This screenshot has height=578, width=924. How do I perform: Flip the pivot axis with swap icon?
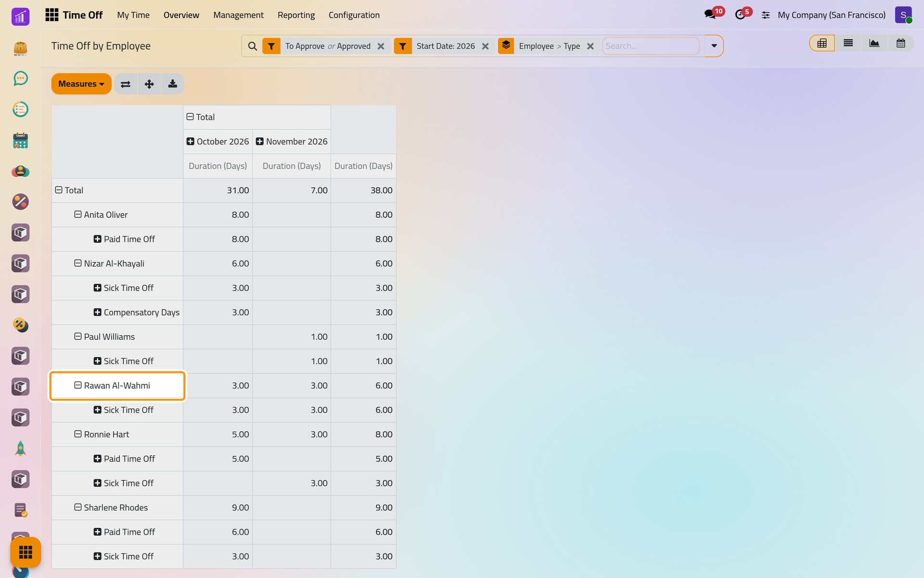(x=126, y=84)
